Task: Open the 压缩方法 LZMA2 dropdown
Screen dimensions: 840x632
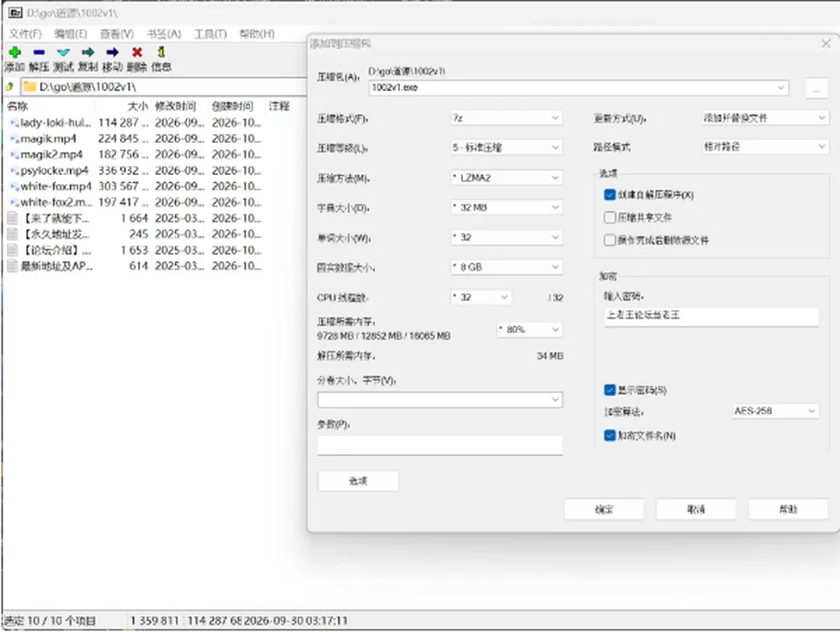Action: click(x=507, y=178)
